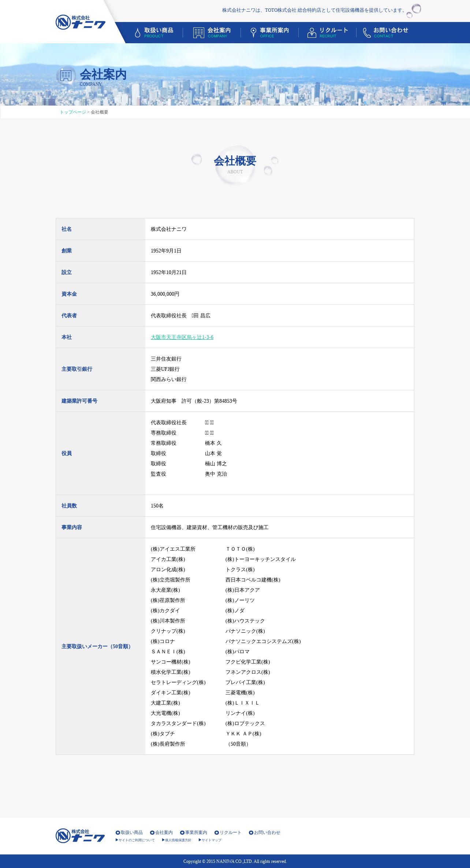Click the 1952年9月1日 founding date

point(166,251)
